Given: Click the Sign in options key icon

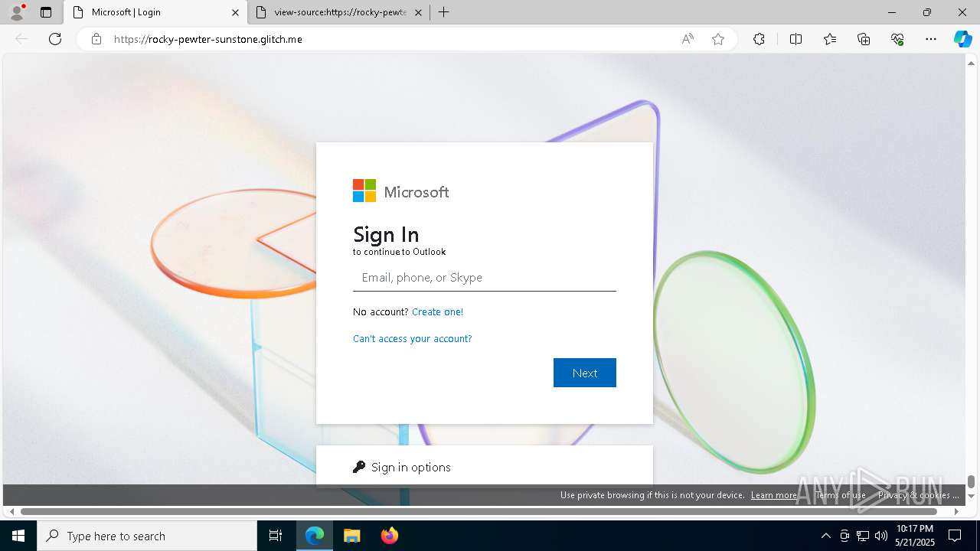Looking at the screenshot, I should pyautogui.click(x=359, y=467).
